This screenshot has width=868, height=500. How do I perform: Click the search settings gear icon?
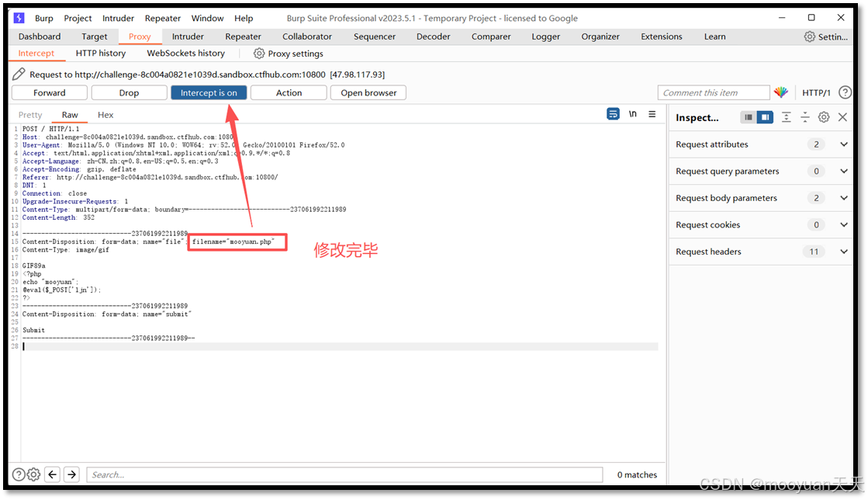tap(34, 474)
